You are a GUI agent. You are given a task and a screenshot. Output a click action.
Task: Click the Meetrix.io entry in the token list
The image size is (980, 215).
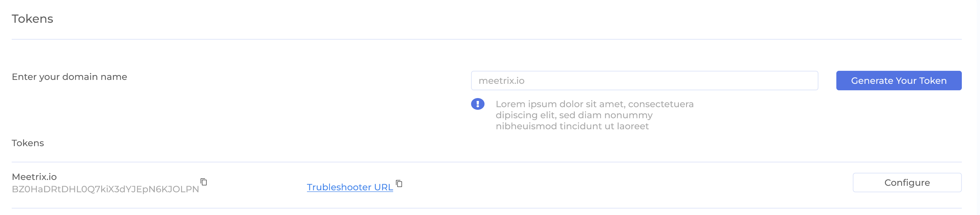(34, 176)
